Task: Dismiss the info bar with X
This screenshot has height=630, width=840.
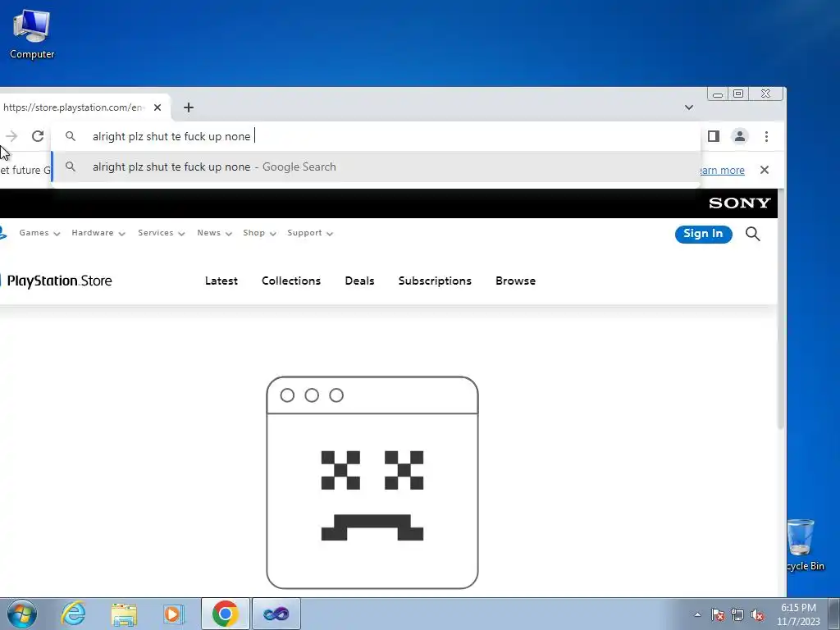Action: pyautogui.click(x=765, y=170)
